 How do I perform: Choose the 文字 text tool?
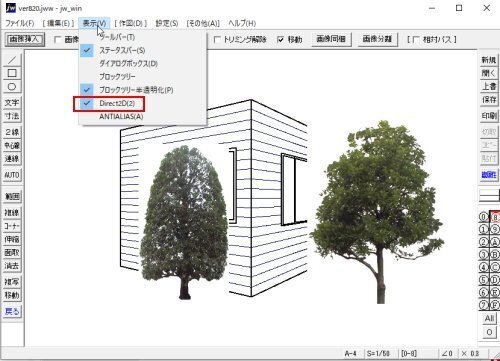12,103
